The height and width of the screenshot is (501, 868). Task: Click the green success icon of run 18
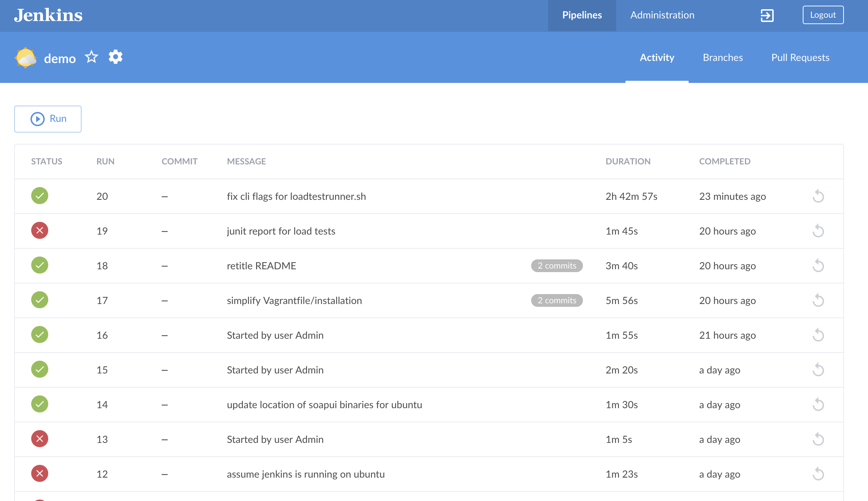click(x=40, y=265)
